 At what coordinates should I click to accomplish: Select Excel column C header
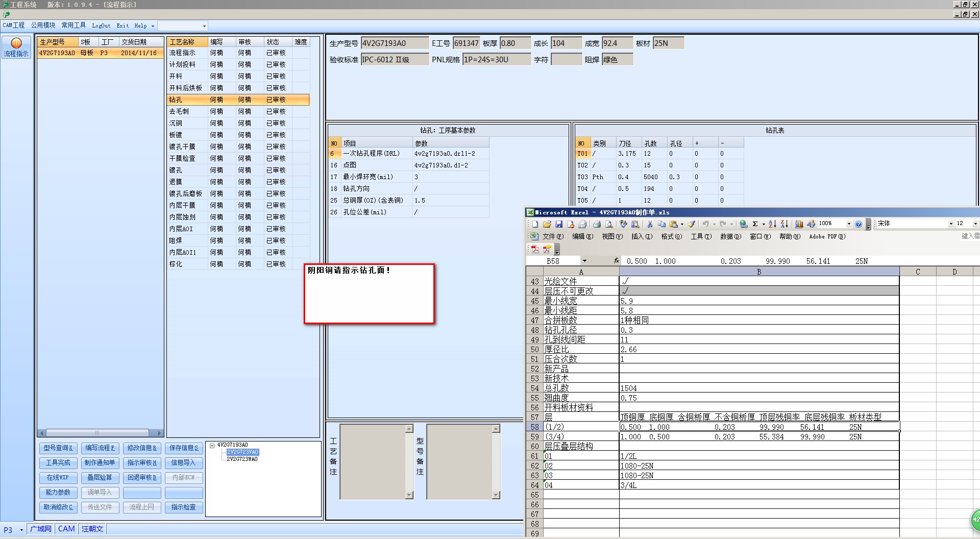click(x=918, y=272)
